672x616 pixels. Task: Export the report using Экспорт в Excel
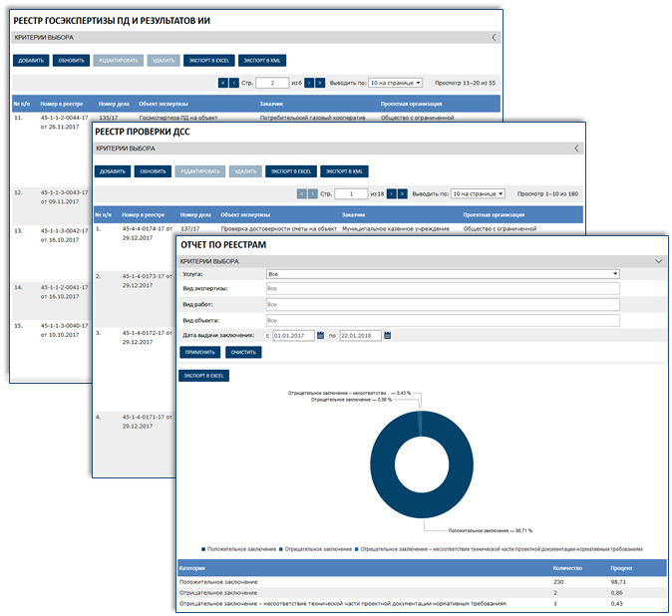click(203, 376)
